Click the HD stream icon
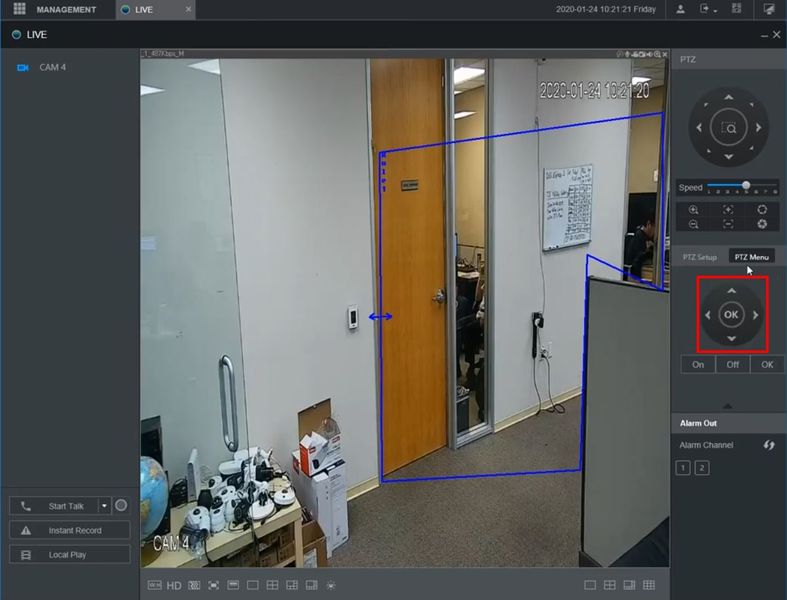This screenshot has height=600, width=787. click(x=174, y=585)
